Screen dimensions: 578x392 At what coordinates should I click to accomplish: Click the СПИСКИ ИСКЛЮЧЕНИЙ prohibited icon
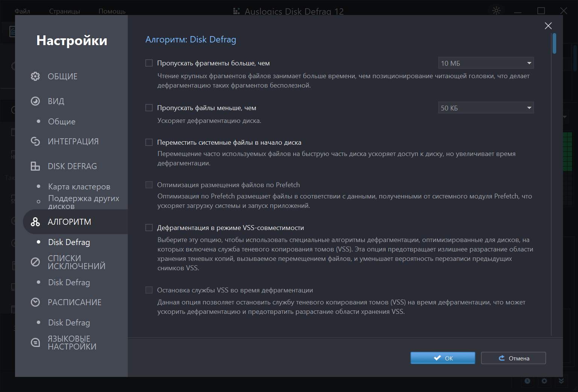[35, 262]
